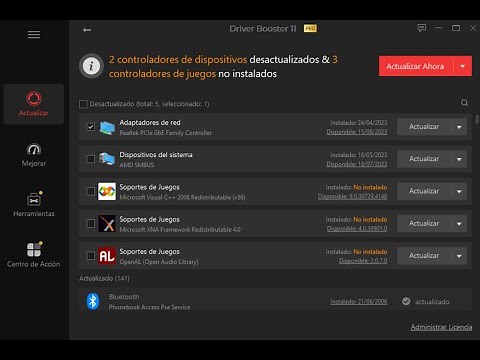The image size is (480, 360).
Task: Click the driver list scrollbar
Action: coord(477,119)
